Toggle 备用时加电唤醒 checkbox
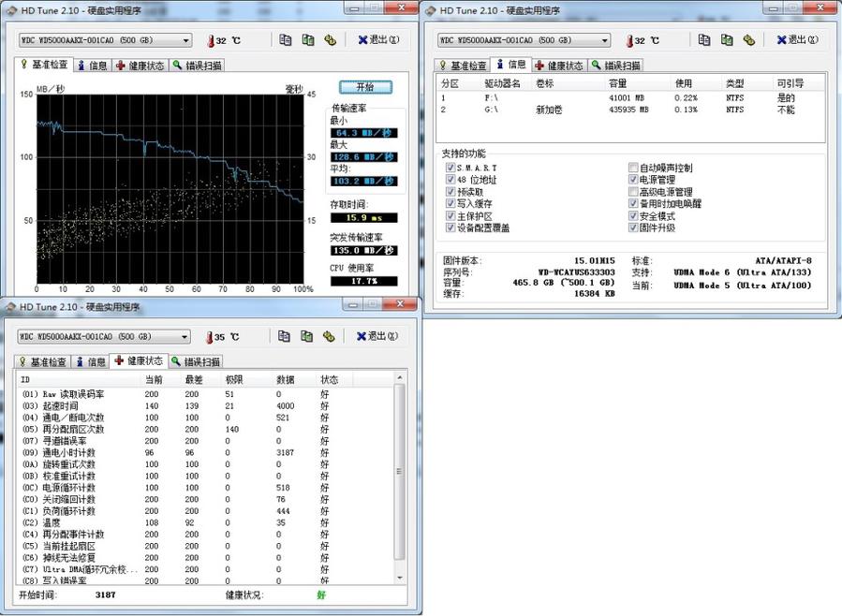 click(x=633, y=203)
